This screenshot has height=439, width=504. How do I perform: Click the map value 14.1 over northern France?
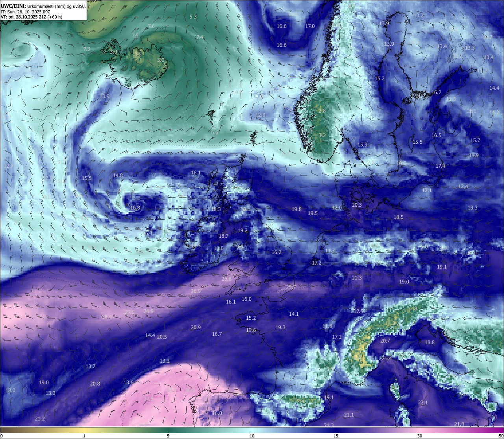pyautogui.click(x=294, y=314)
